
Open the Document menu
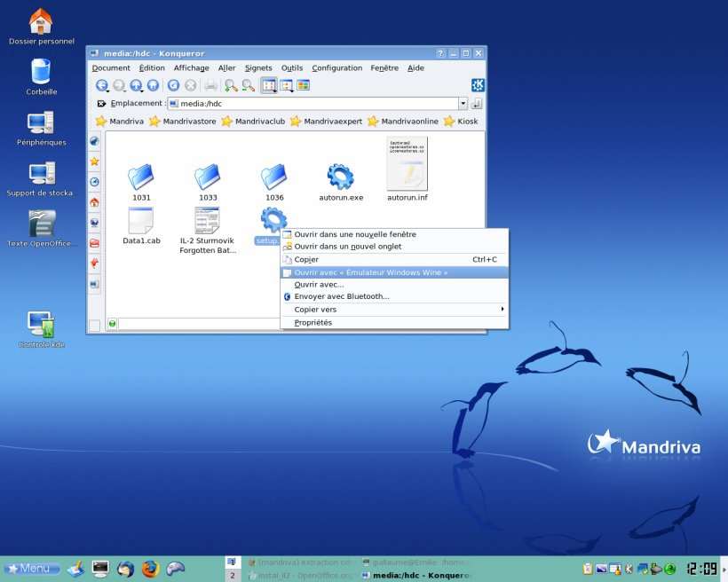point(111,67)
